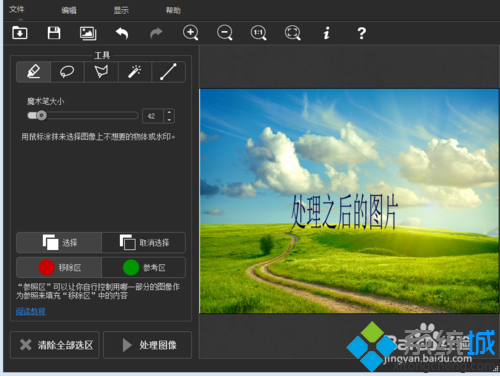
Task: Redo with the greyed forward arrow
Action: (x=156, y=33)
